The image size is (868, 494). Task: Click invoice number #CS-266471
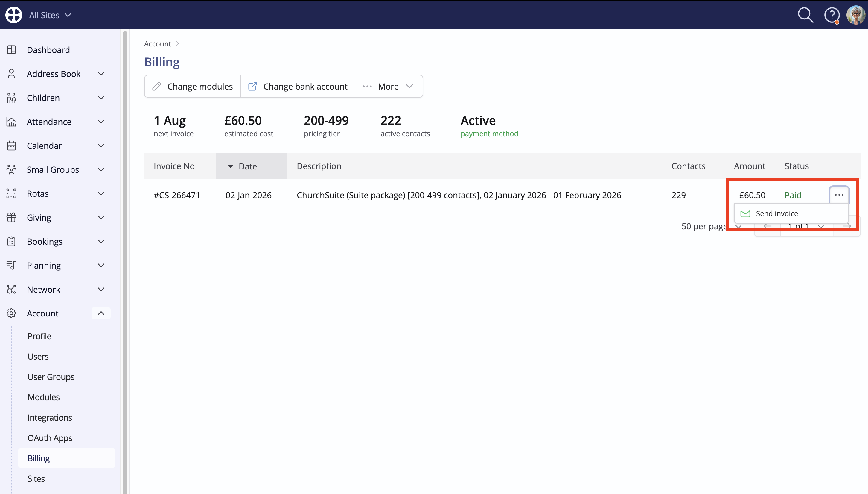click(177, 195)
